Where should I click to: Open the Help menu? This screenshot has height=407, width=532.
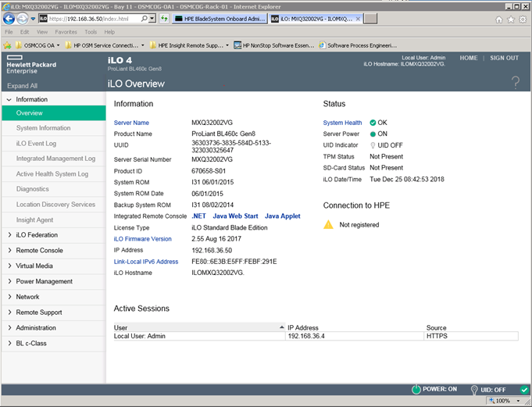(109, 32)
